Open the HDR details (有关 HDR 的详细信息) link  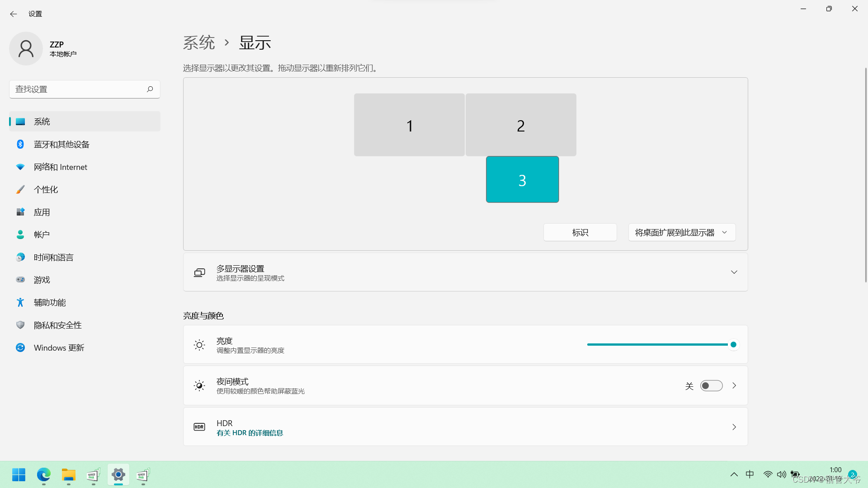coord(250,433)
